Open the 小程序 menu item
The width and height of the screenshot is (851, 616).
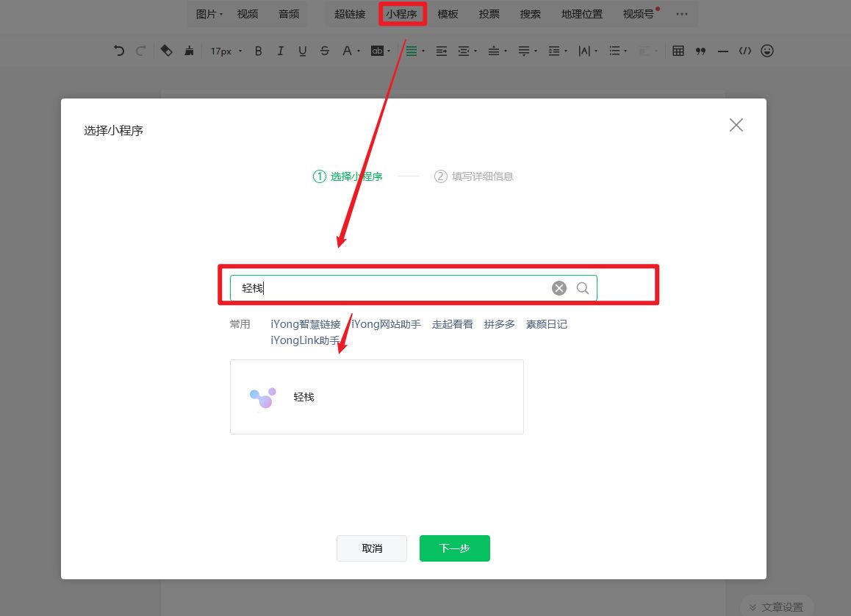pos(401,14)
